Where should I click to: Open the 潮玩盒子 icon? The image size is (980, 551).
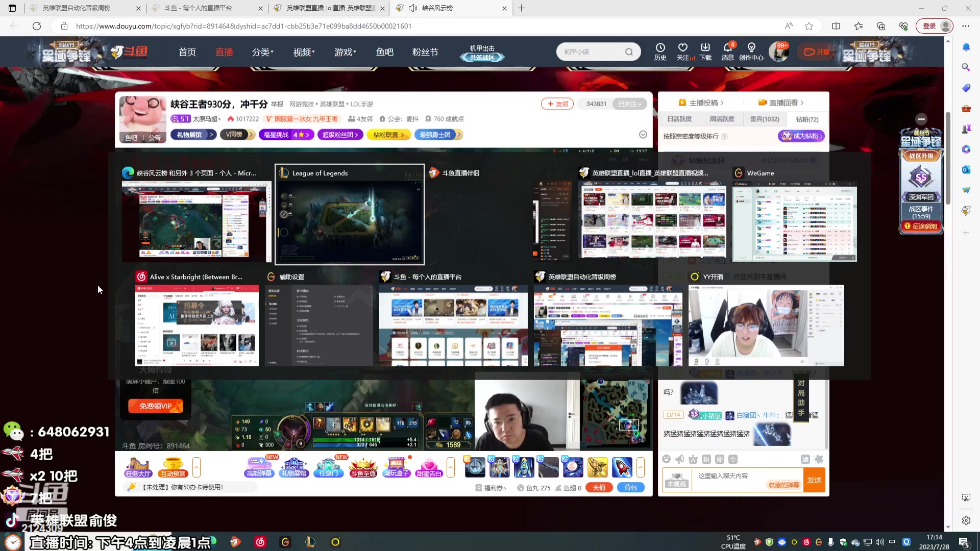(x=397, y=467)
